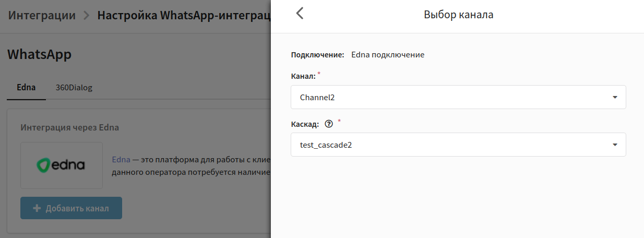Click the Каскад field label
Image resolution: width=644 pixels, height=238 pixels.
pyautogui.click(x=305, y=124)
